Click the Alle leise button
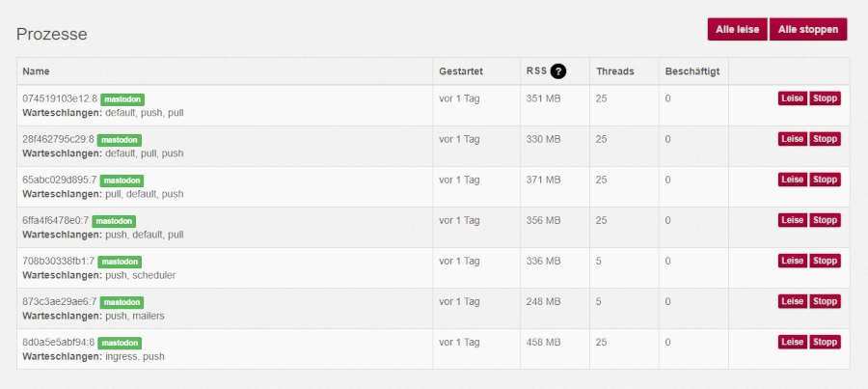Viewport: 868px width, 389px height. click(738, 29)
